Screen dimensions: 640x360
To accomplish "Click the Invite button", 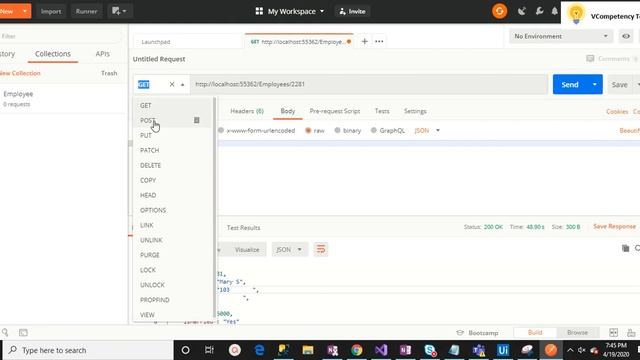I will tap(352, 11).
